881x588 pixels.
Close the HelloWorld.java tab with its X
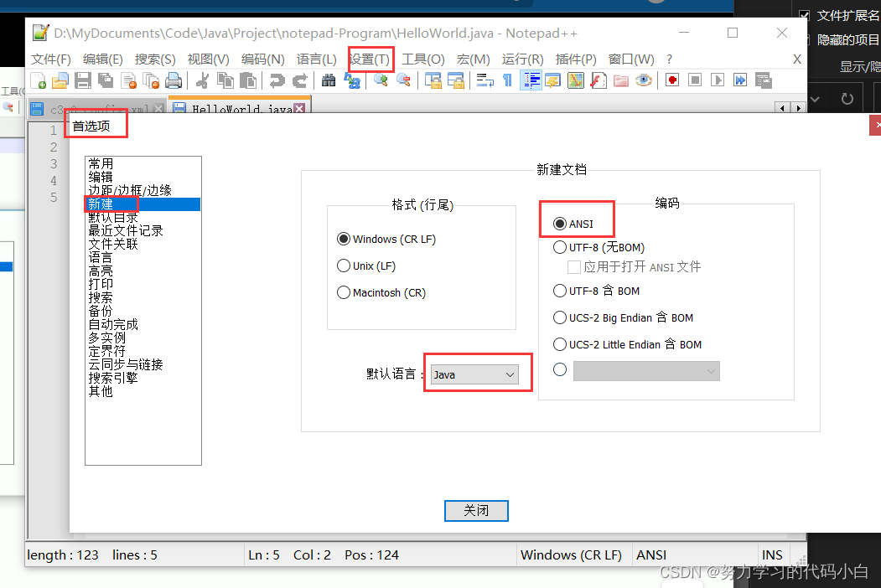click(300, 108)
